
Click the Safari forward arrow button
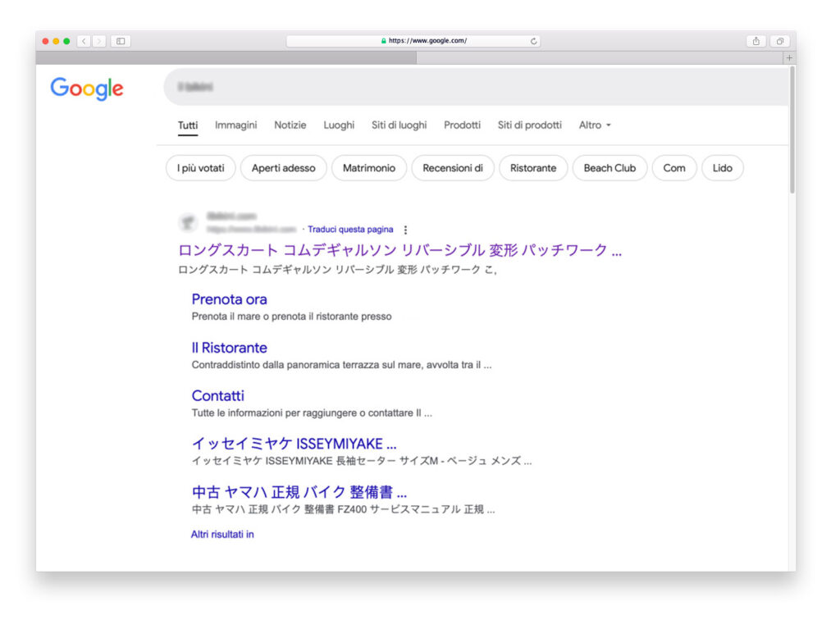pyautogui.click(x=99, y=41)
